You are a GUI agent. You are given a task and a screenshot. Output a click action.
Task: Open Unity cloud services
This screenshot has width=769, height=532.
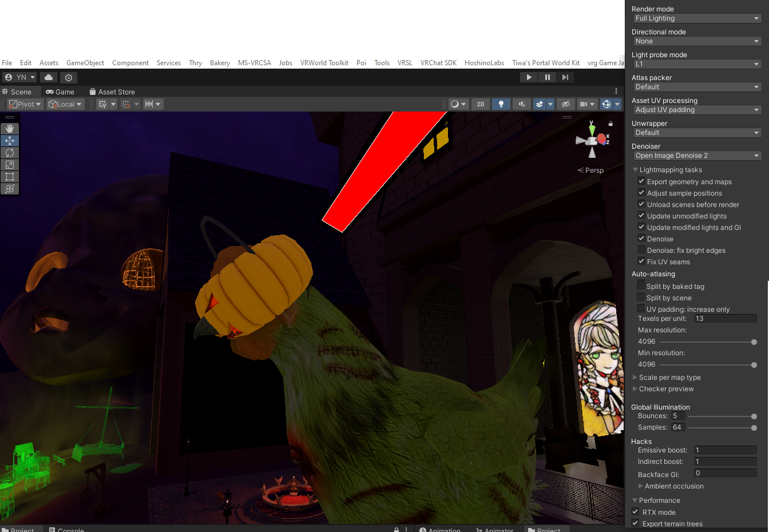tap(49, 77)
